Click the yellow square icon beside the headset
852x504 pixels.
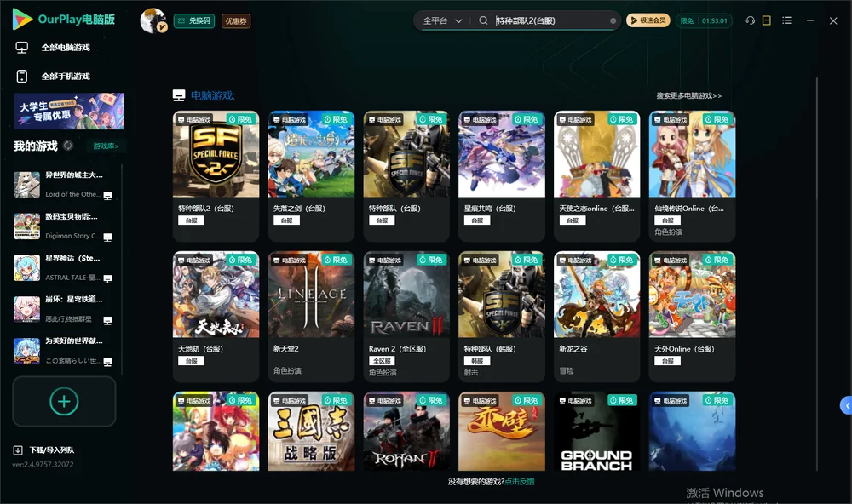coord(767,20)
